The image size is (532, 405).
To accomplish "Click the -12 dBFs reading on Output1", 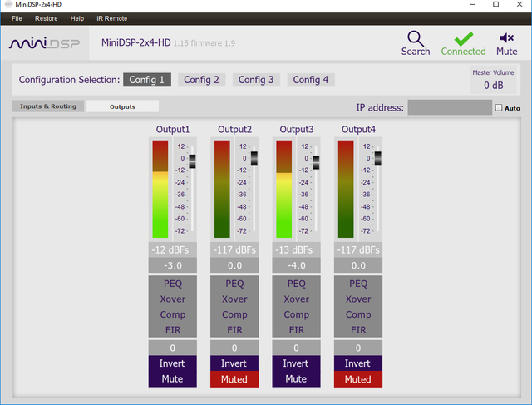I will [173, 249].
